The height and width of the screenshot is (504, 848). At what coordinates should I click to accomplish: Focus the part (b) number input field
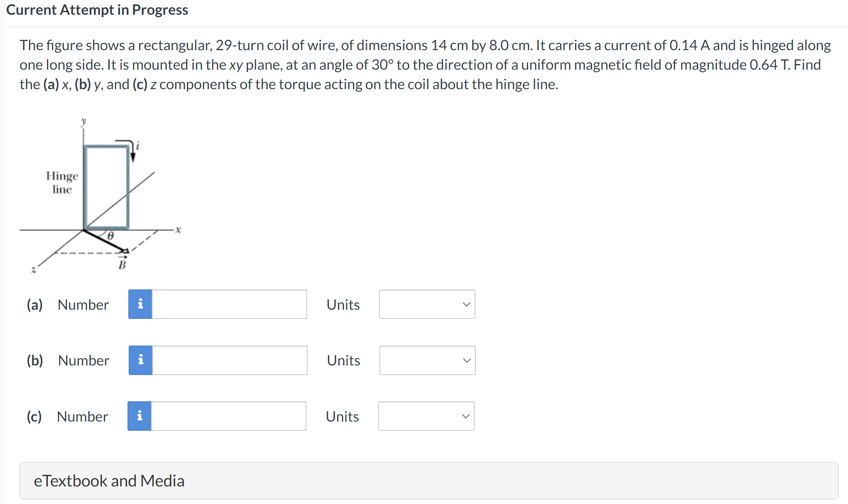click(230, 360)
